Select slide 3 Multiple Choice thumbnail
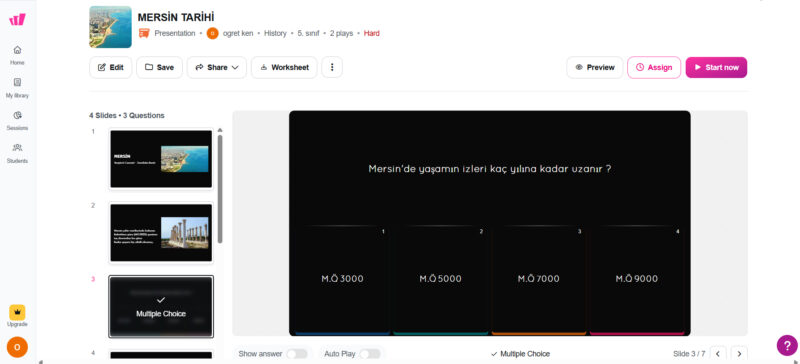This screenshot has height=364, width=800. point(161,307)
